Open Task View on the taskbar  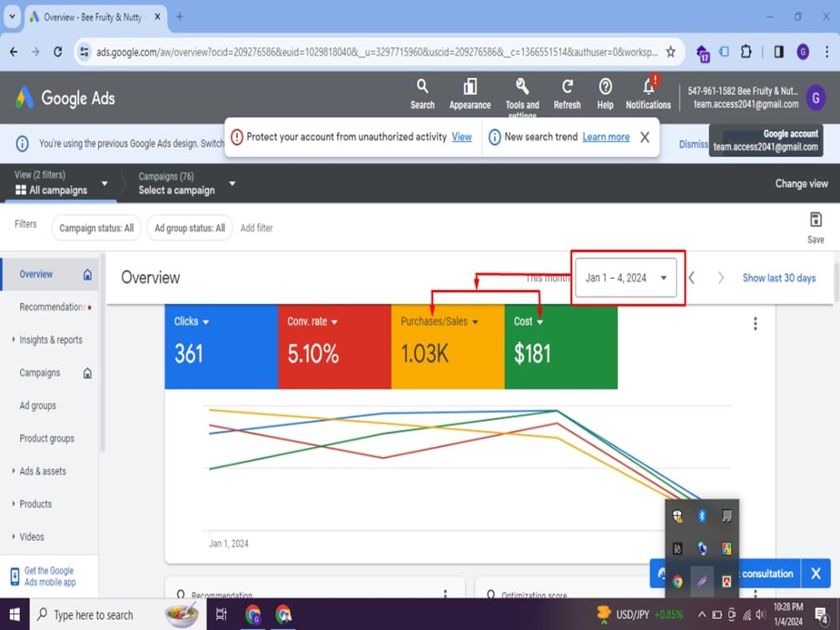point(221,615)
